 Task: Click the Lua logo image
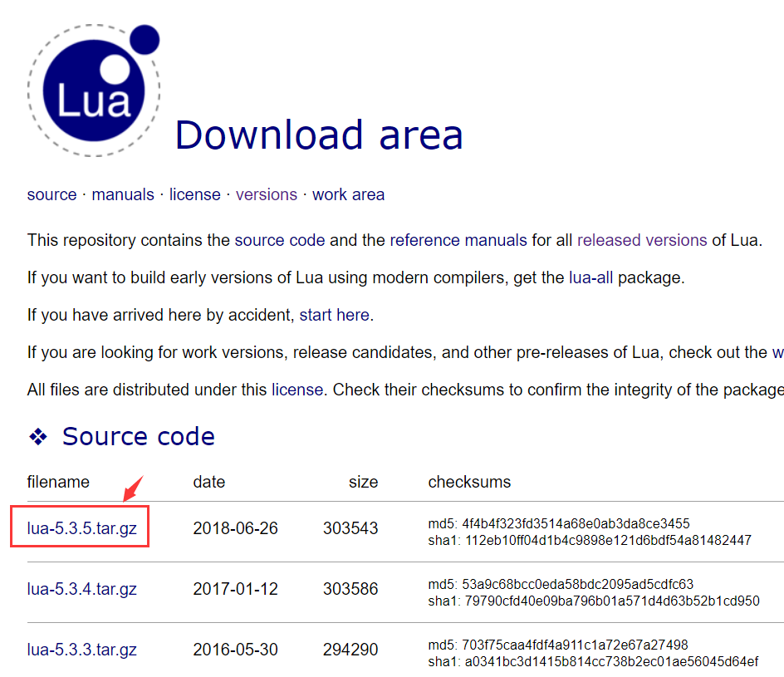94,90
